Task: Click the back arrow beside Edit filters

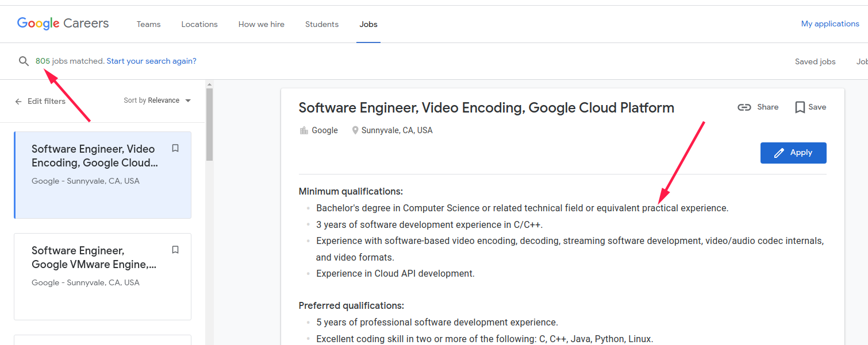Action: [x=19, y=101]
